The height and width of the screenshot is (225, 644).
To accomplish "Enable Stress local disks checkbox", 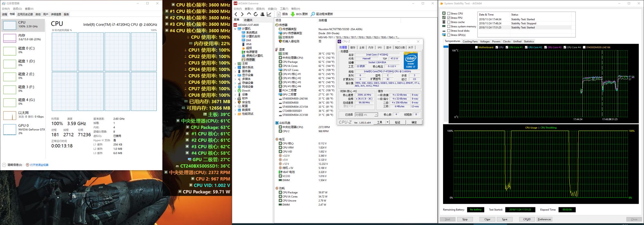I will (449, 31).
